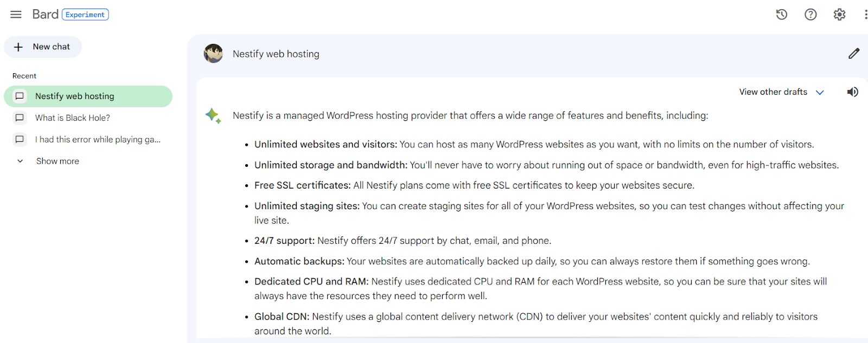Click the Unlimited websites and visitors bullet
The width and height of the screenshot is (868, 343).
[534, 145]
